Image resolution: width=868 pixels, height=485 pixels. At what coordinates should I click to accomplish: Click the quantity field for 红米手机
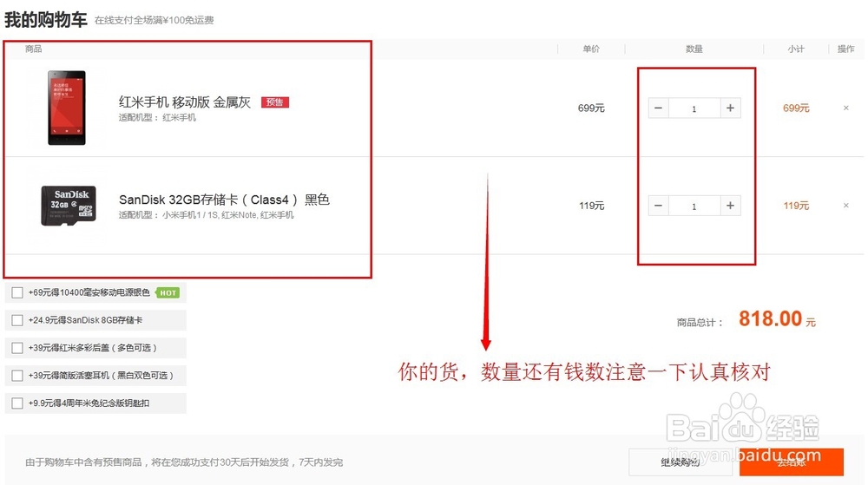(694, 108)
